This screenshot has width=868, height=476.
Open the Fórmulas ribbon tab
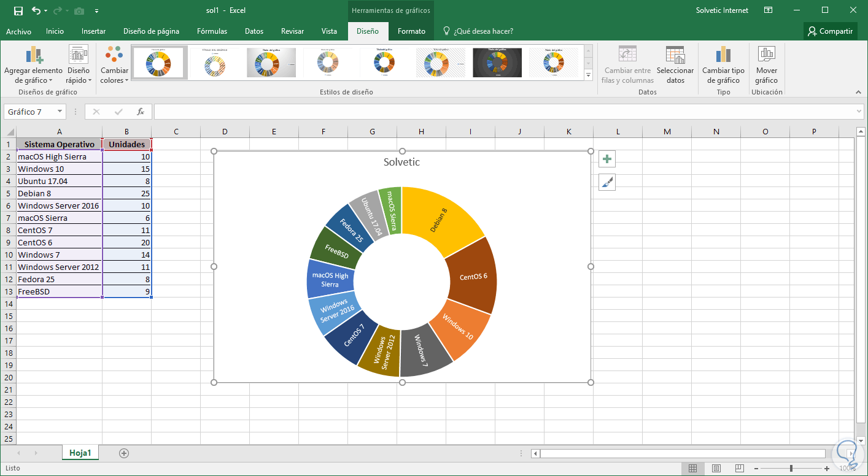coord(212,31)
